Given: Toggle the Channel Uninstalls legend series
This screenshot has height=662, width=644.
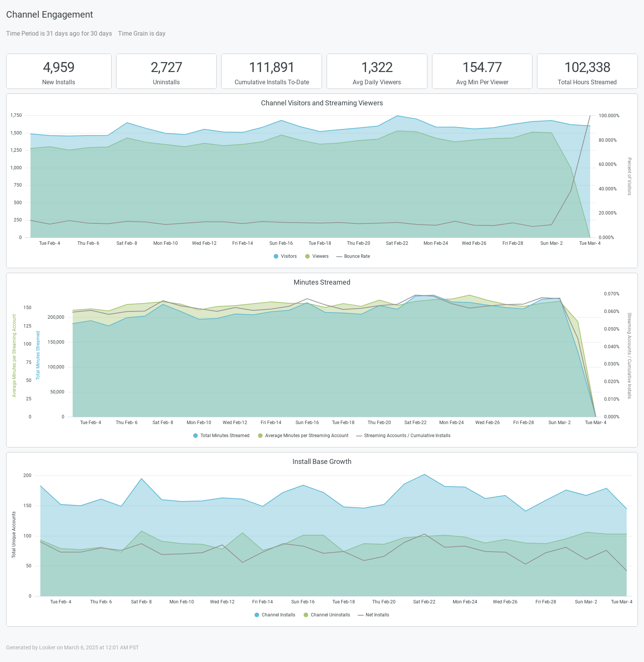Looking at the screenshot, I should point(327,615).
